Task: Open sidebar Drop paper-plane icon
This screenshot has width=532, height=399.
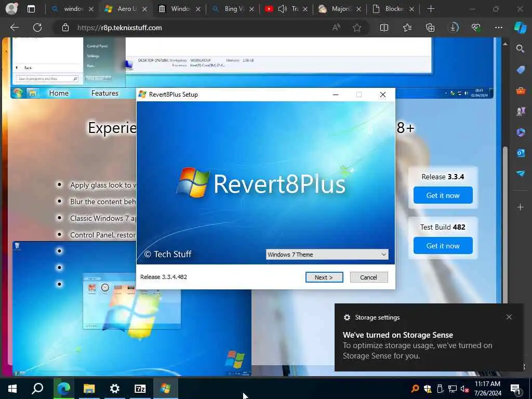Action: (521, 174)
